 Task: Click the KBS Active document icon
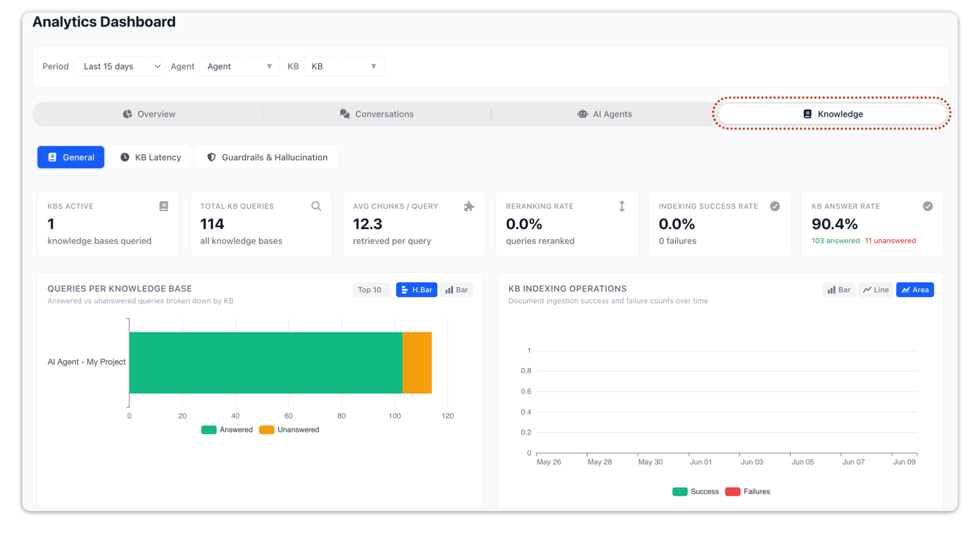point(164,206)
